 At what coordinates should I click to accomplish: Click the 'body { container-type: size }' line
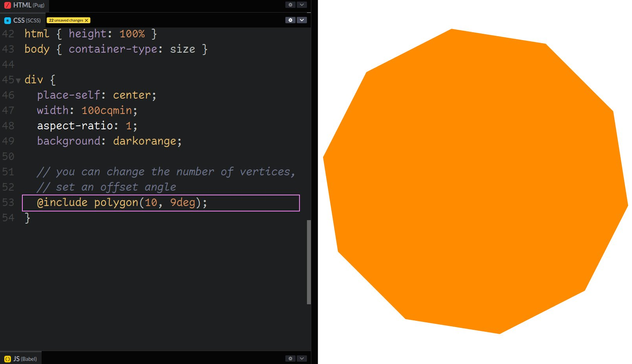tap(116, 49)
